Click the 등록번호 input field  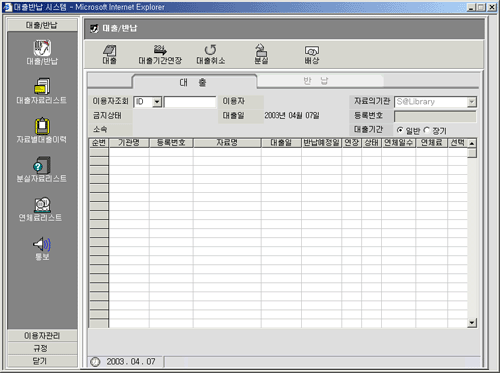[x=435, y=116]
